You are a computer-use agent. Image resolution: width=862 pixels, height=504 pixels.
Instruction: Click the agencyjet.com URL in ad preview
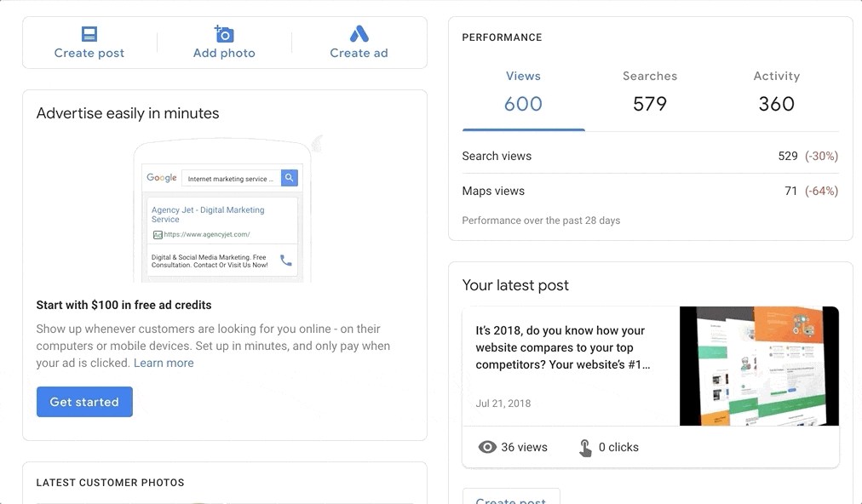pos(207,234)
